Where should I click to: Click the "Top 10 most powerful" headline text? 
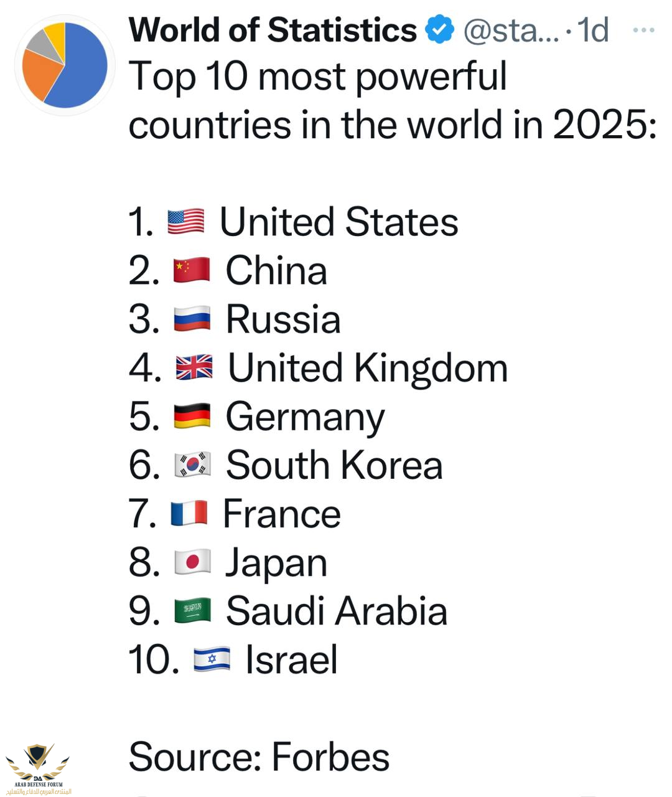(317, 77)
